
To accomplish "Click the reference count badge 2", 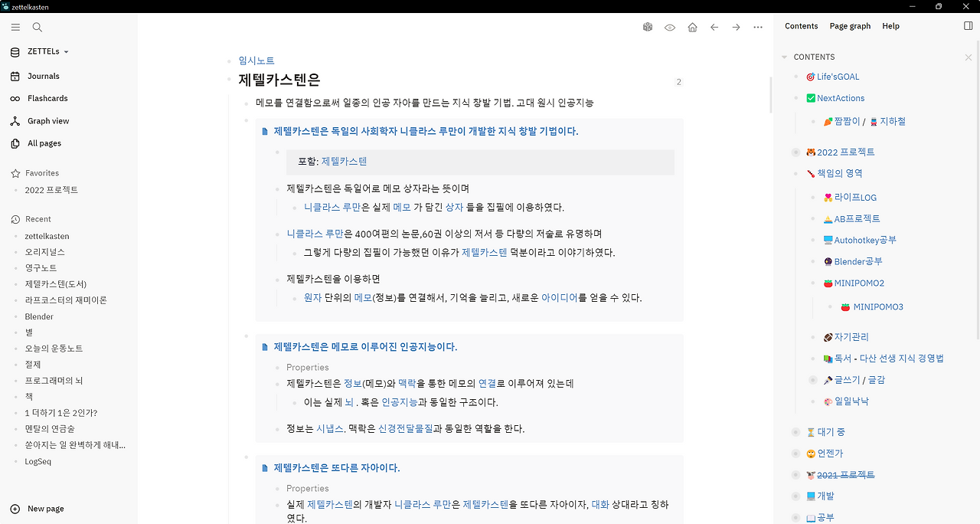I will pos(678,82).
